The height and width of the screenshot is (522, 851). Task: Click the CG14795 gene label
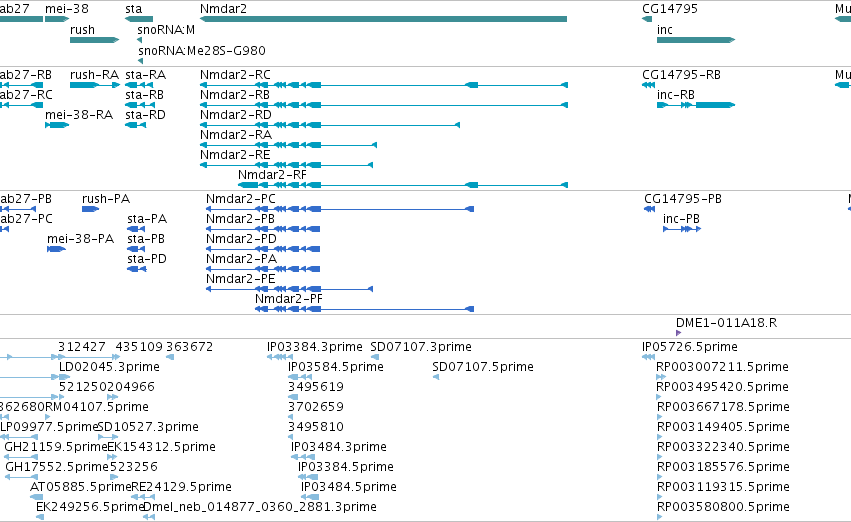point(670,9)
